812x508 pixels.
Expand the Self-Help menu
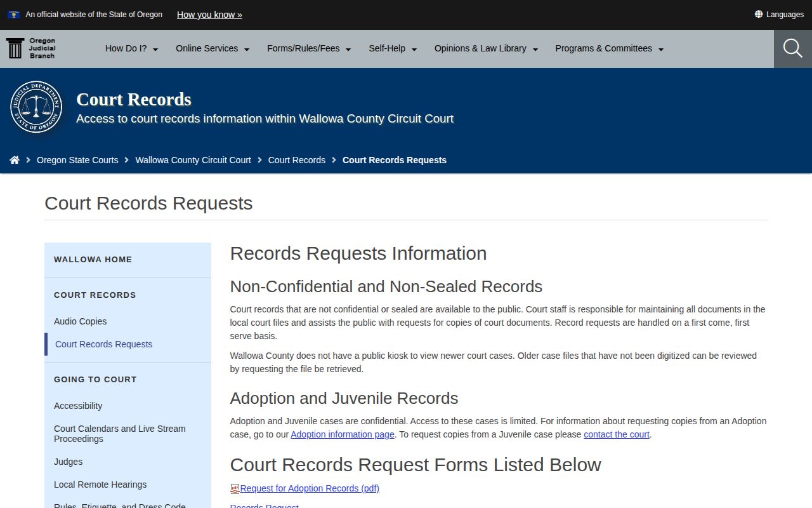[x=393, y=48]
